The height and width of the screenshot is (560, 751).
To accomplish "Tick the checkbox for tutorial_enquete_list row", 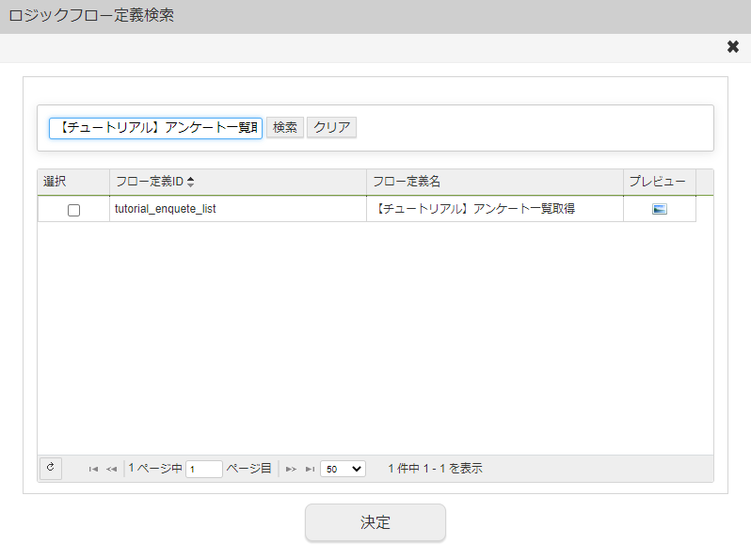I will [x=73, y=210].
